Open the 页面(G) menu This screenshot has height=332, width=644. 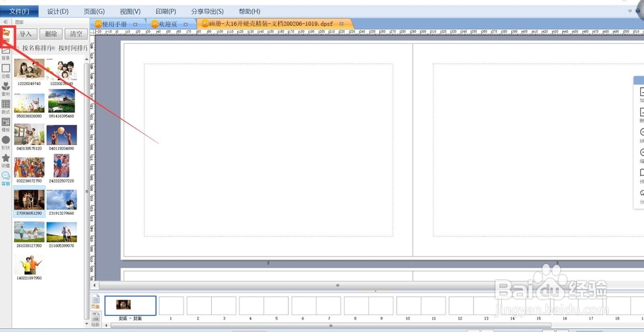coord(94,12)
